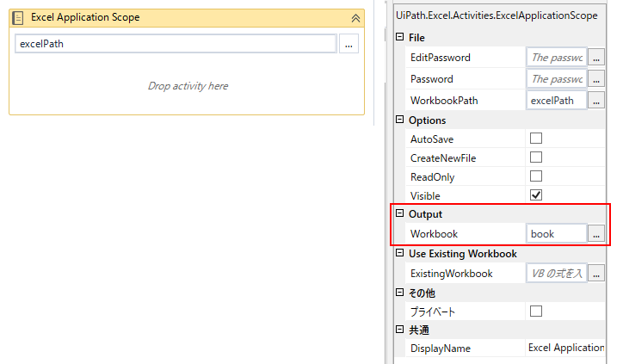Click the Excel Application Scope activity icon
Image resolution: width=623 pixels, height=364 pixels.
point(17,18)
